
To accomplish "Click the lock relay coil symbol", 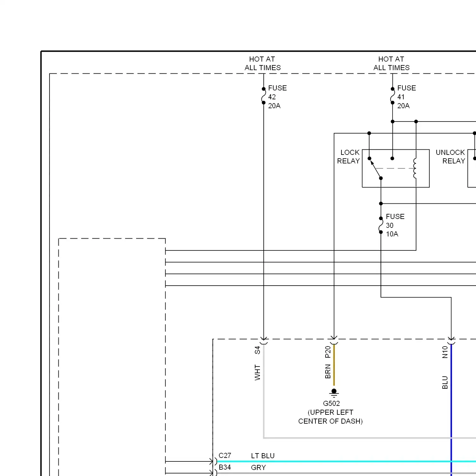I will pyautogui.click(x=415, y=168).
